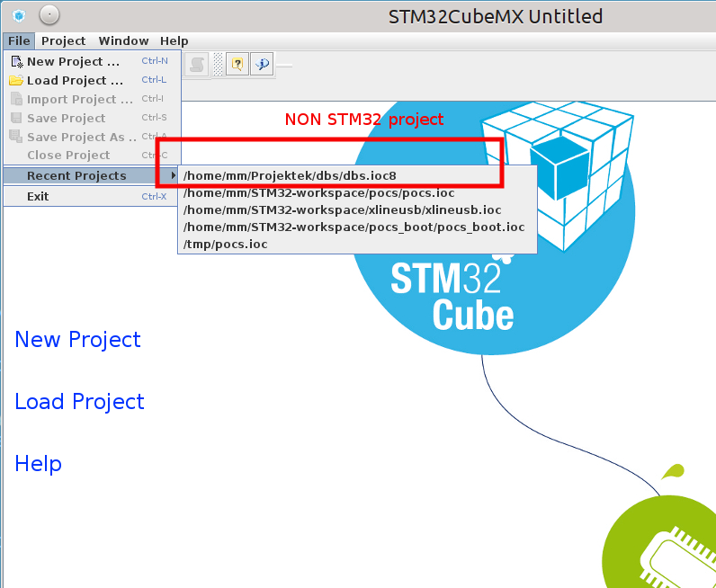Click the Help question mark toolbar icon
716x588 pixels.
pos(237,64)
